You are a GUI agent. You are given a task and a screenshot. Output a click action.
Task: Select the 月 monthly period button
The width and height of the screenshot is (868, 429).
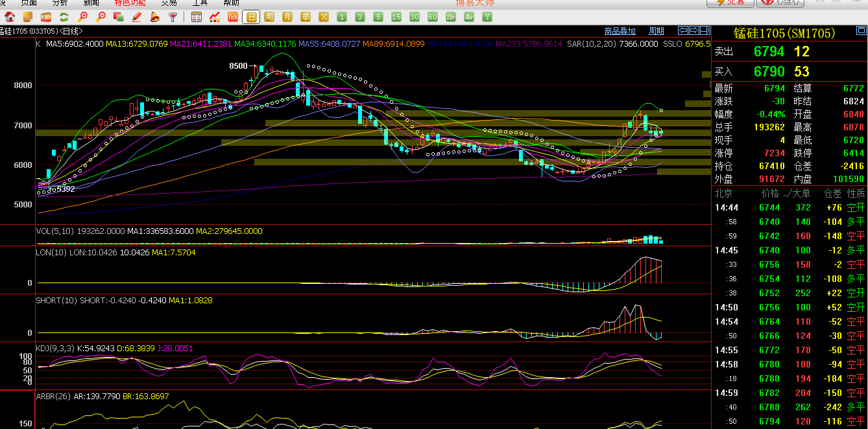click(287, 17)
